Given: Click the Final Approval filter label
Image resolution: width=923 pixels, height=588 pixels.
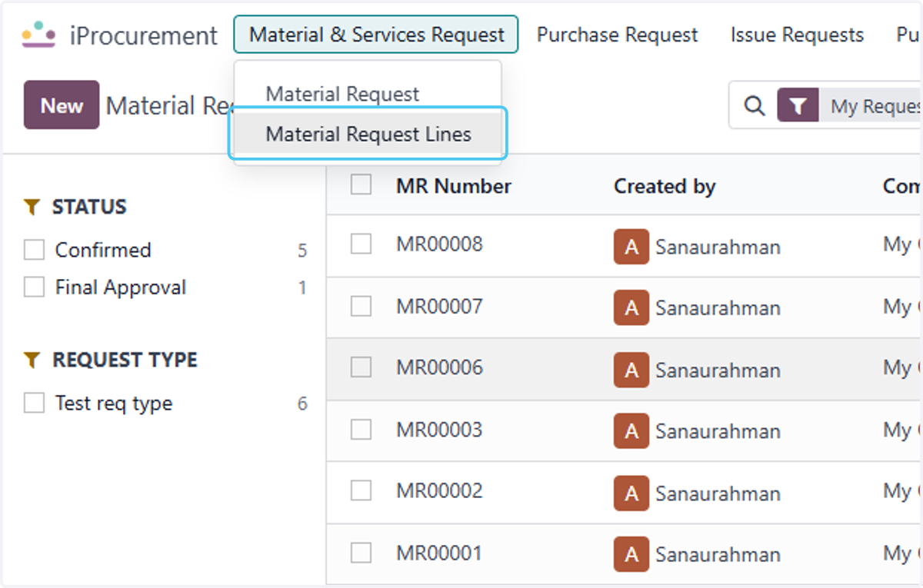Looking at the screenshot, I should tap(121, 287).
